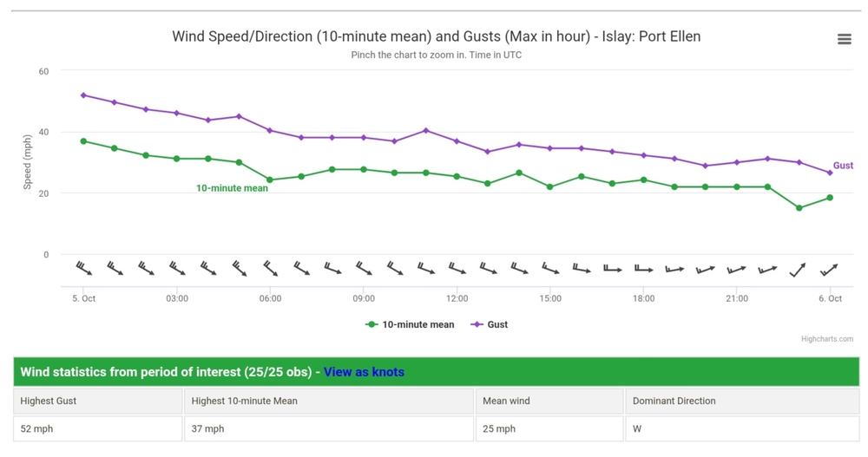Click the first gust point at 5. Oct
This screenshot has height=457, width=868.
(x=83, y=95)
